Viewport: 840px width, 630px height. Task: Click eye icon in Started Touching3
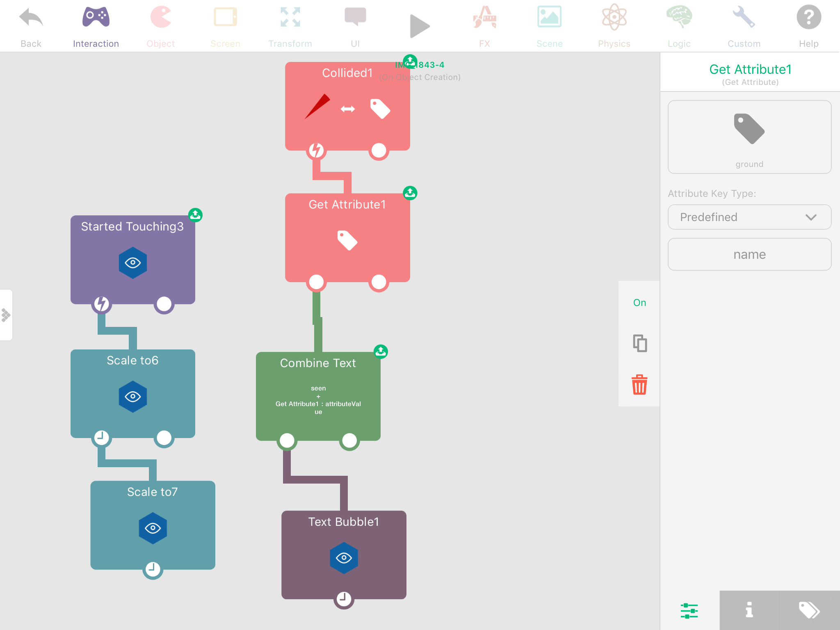132,263
